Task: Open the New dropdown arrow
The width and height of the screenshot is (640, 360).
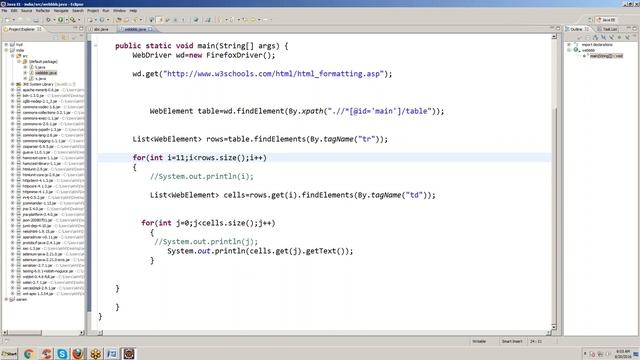Action: click(14, 20)
